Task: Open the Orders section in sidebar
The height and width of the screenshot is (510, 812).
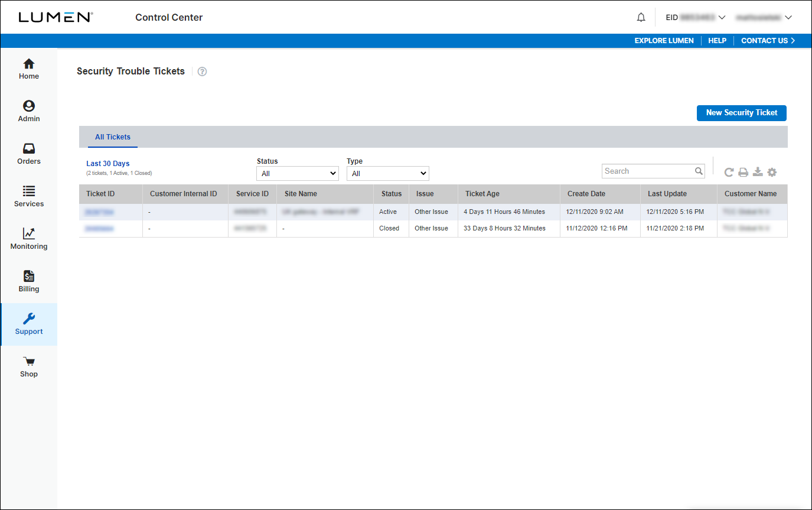Action: pos(28,154)
